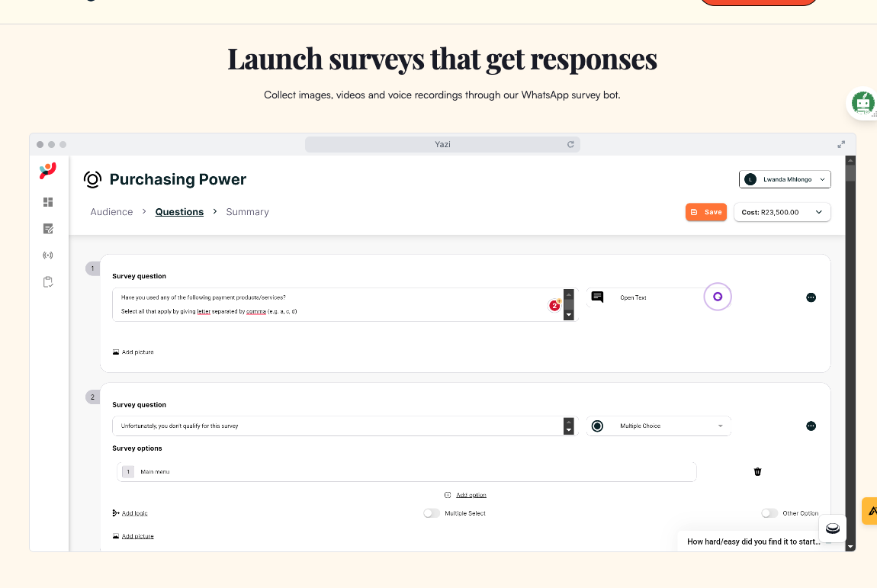
Task: Click the Multiple Choice radio icon
Action: coord(597,426)
